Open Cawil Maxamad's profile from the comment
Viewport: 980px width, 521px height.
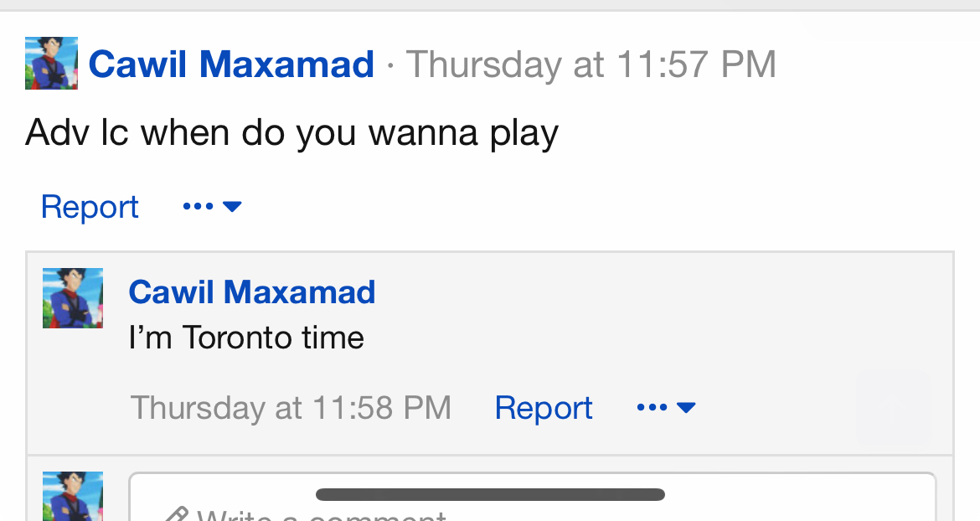point(251,292)
